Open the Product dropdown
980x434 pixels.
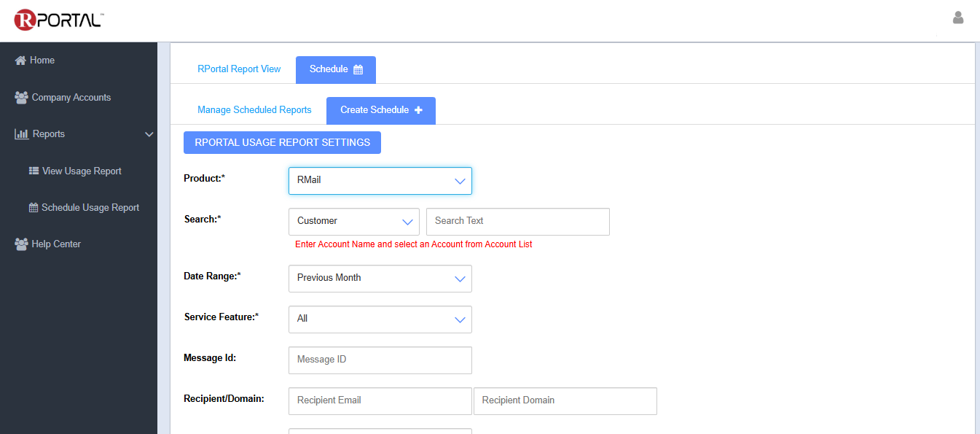point(380,181)
